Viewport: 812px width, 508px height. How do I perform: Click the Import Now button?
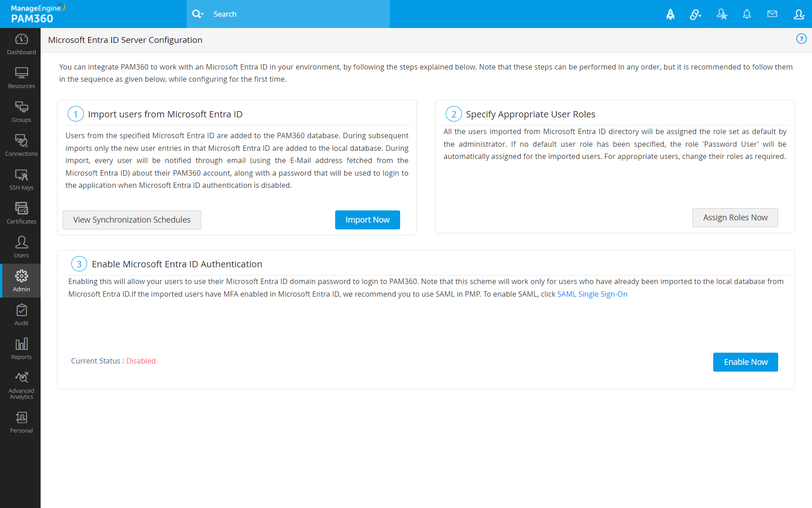(x=368, y=220)
